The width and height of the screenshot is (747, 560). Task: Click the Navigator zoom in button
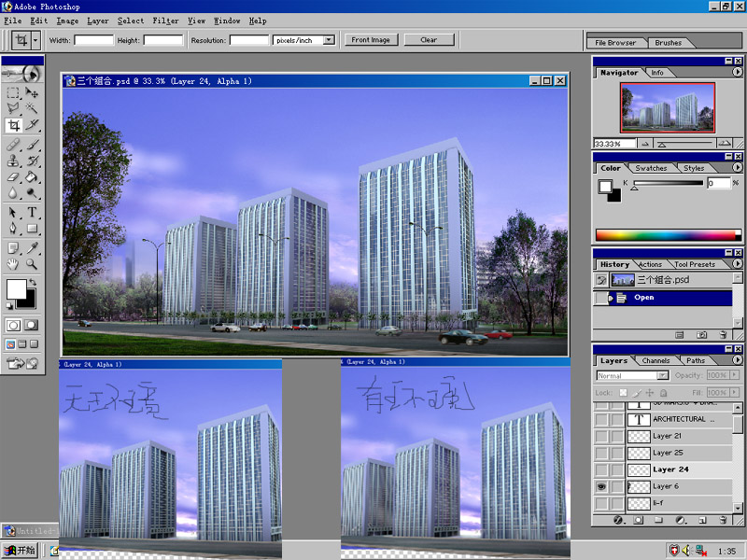click(725, 143)
